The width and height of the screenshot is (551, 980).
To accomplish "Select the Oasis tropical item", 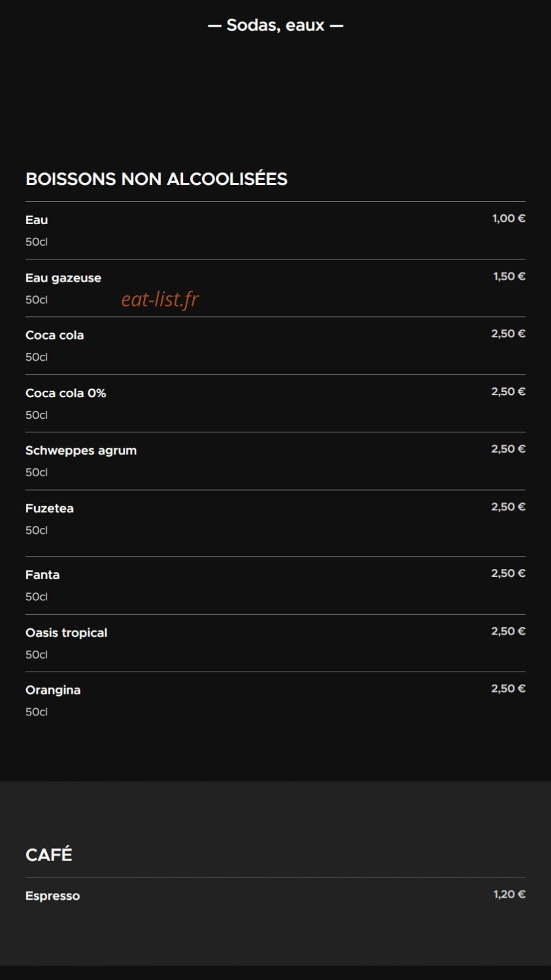I will point(275,643).
